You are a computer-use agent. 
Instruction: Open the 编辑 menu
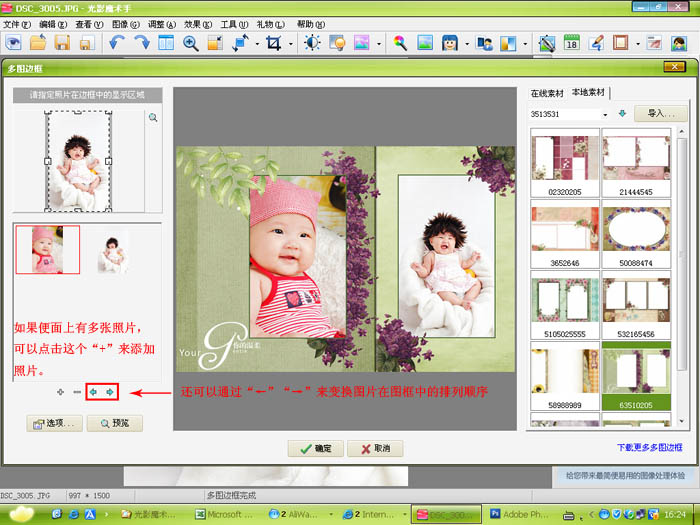click(53, 24)
